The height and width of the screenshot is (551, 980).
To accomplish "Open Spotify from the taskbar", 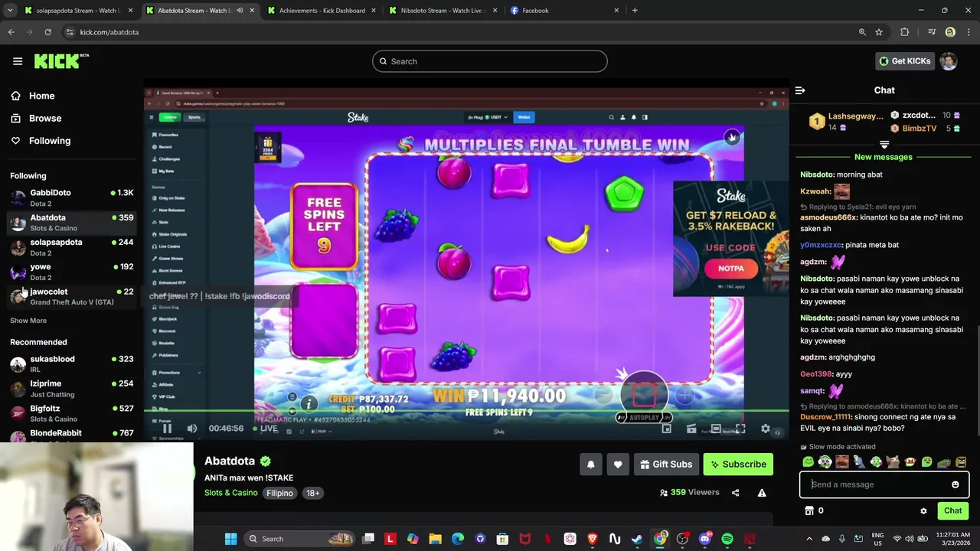I will point(727,539).
